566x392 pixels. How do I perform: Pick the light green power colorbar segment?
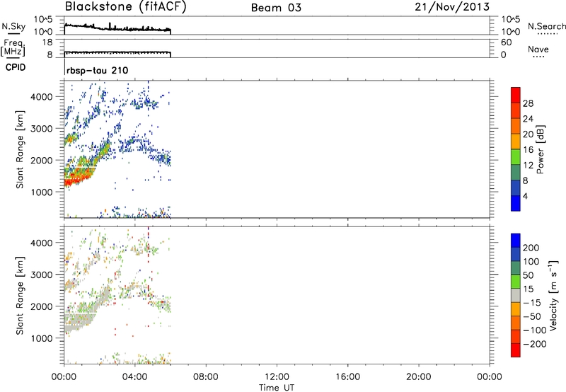(x=516, y=156)
